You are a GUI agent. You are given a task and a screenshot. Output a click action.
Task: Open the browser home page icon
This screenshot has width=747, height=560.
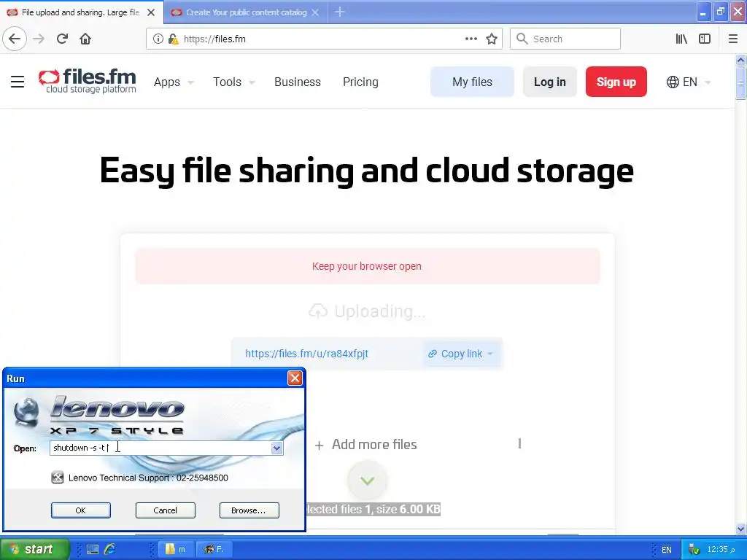click(85, 39)
